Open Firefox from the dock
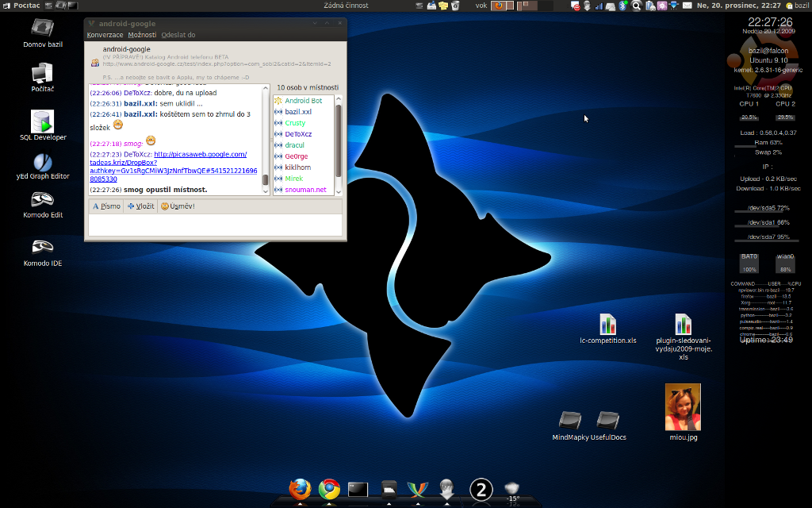Screen dimensions: 812x508 (300, 489)
